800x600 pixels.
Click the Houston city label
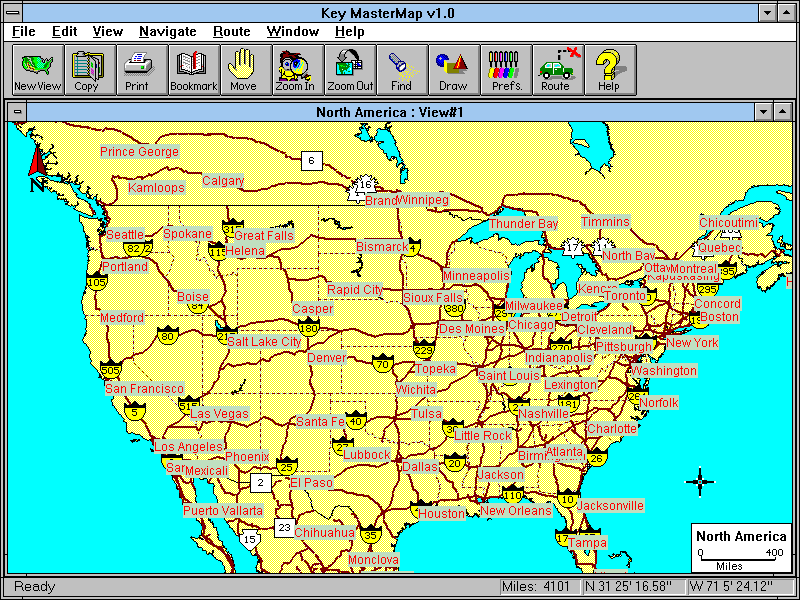click(442, 513)
